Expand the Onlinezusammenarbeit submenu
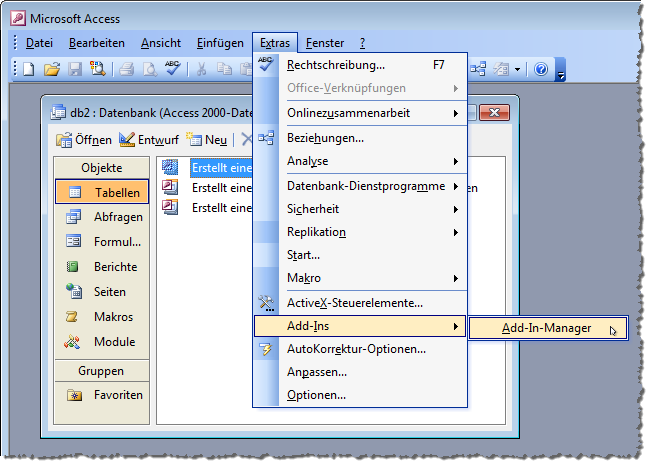This screenshot has height=466, width=650. [360, 113]
